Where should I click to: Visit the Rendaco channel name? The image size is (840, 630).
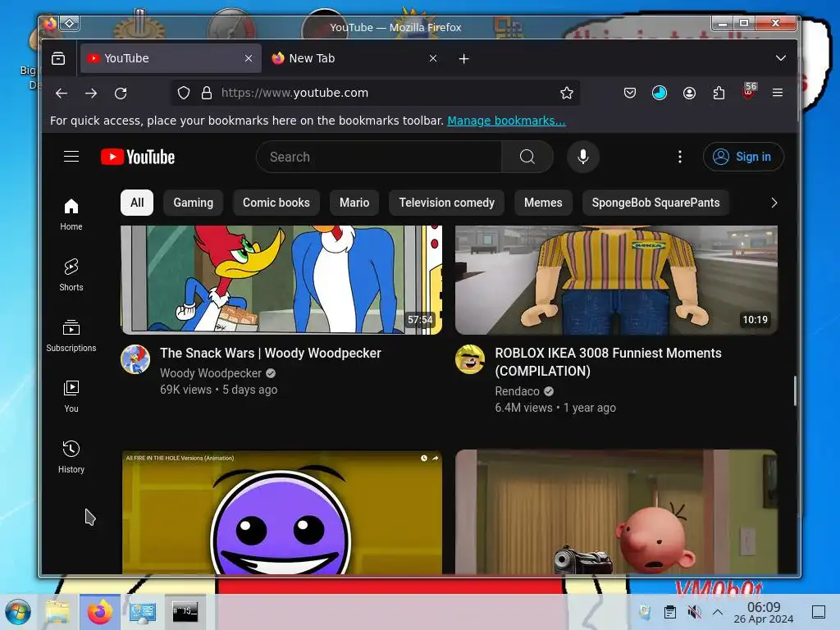click(517, 391)
